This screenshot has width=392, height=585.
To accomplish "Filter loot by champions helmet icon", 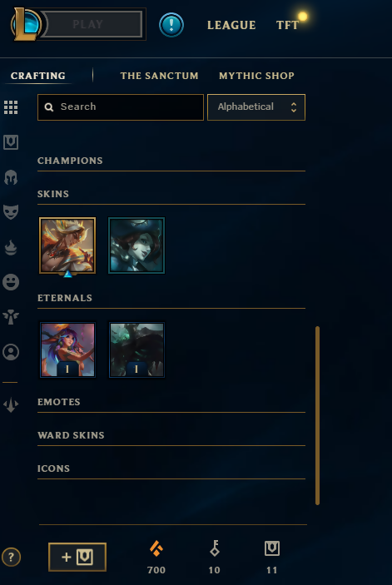I will [x=11, y=177].
